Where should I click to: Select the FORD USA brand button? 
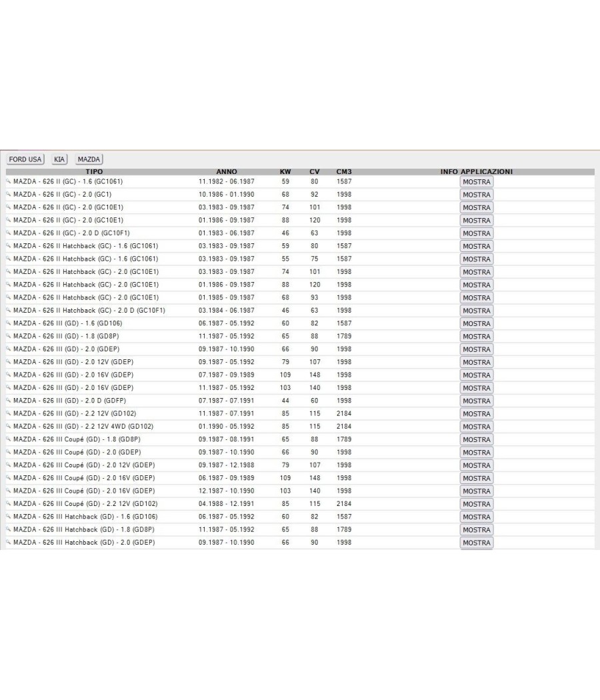point(25,159)
